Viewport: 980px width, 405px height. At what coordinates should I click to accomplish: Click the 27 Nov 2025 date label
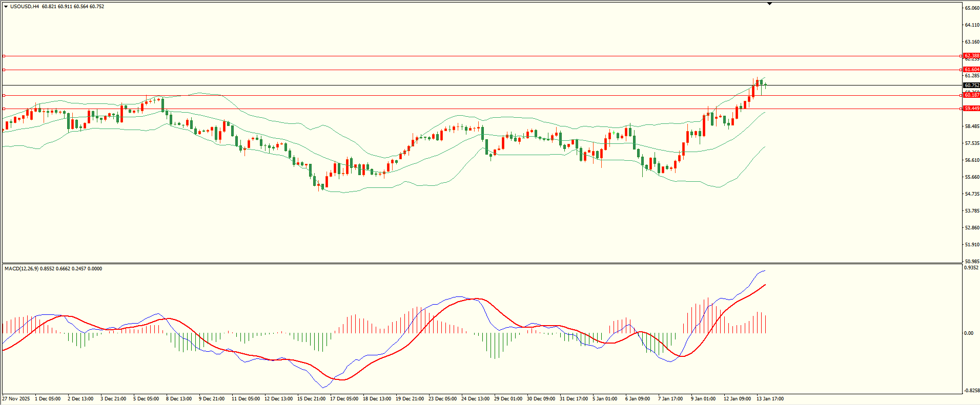coord(16,398)
